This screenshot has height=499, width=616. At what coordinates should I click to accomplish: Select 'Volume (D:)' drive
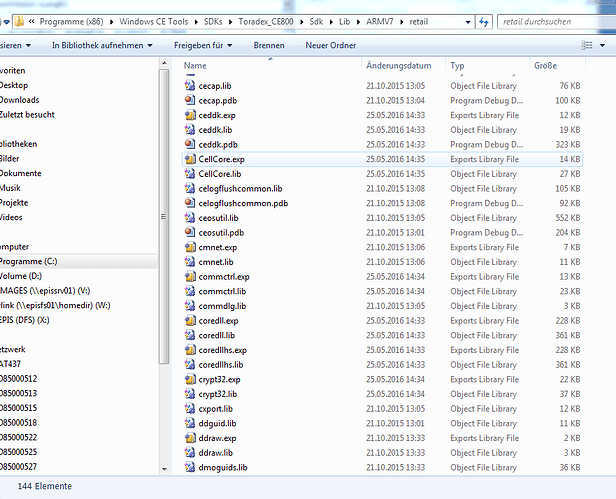point(21,276)
